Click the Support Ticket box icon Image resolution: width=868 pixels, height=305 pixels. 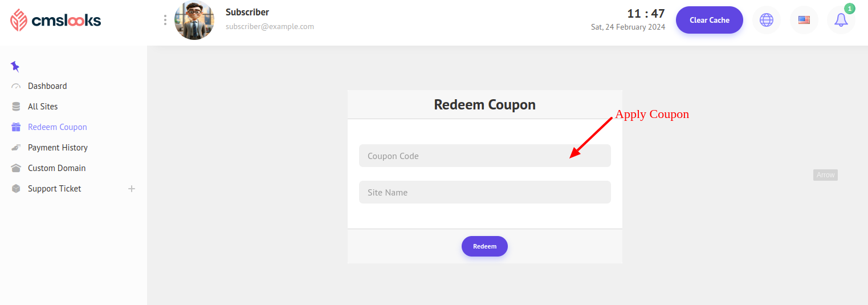pyautogui.click(x=16, y=189)
